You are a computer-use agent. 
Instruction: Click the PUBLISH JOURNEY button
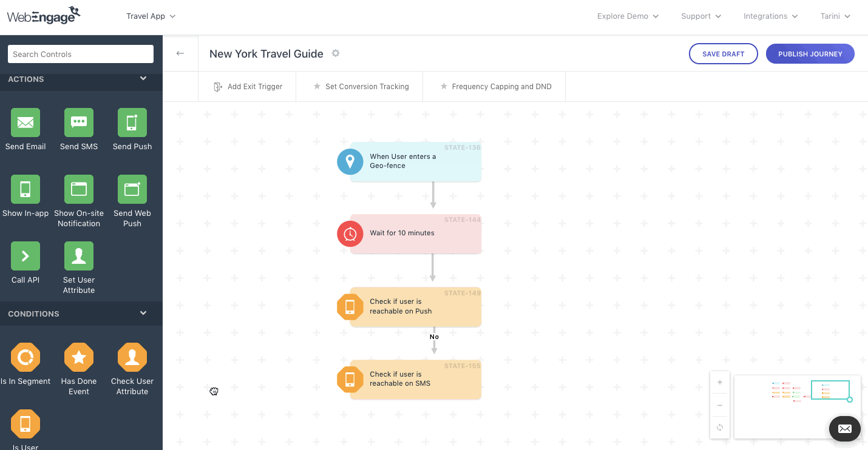[x=810, y=54]
